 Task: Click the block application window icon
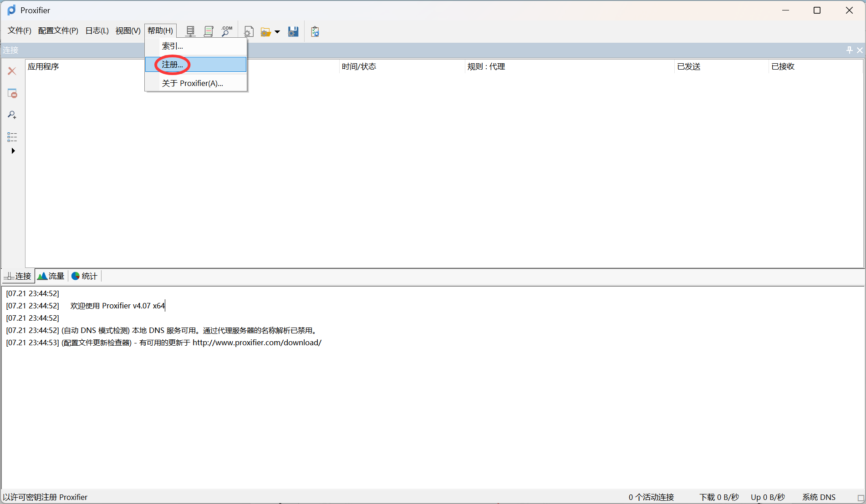point(12,93)
